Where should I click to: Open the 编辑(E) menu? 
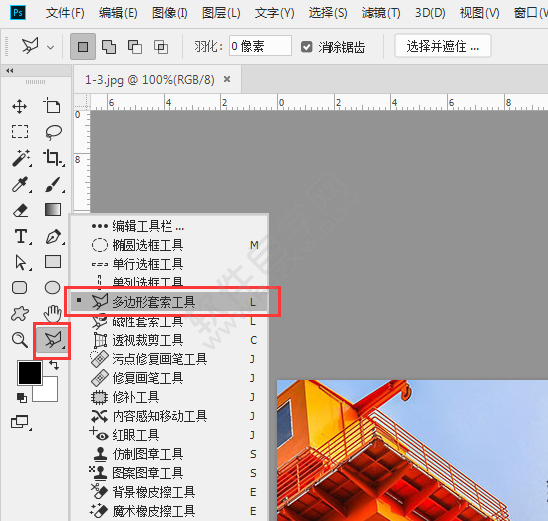click(x=118, y=13)
